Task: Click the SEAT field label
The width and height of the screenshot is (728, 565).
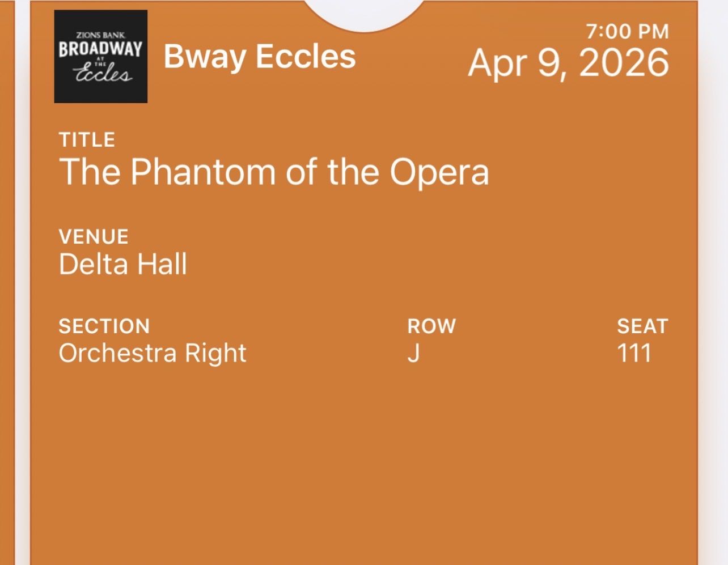Action: click(642, 326)
